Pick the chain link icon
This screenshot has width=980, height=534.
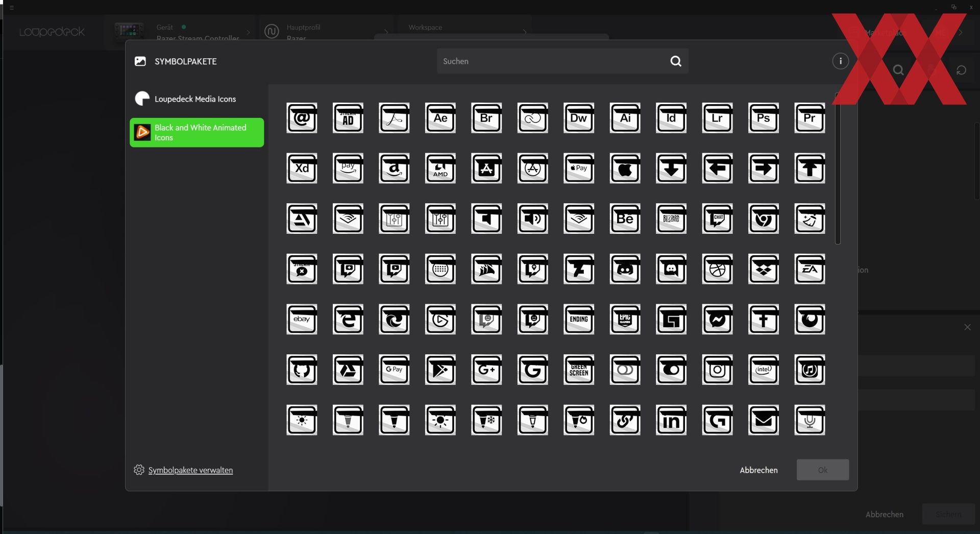point(625,420)
